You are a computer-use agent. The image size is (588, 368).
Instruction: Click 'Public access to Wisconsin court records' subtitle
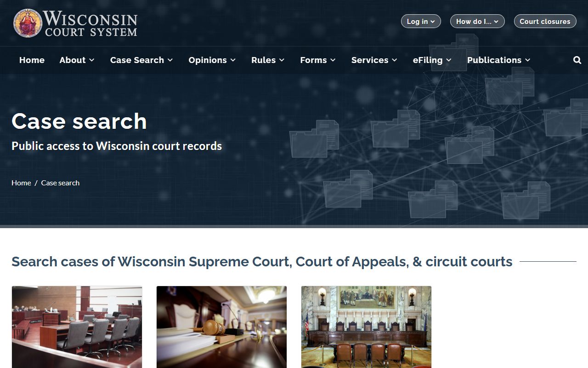117,146
